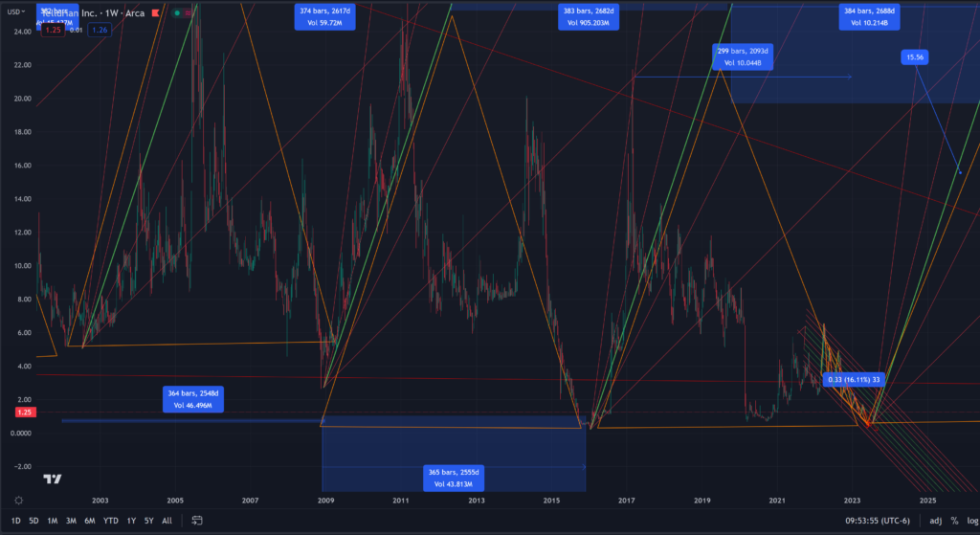Image resolution: width=980 pixels, height=535 pixels.
Task: Click the sell price 1.25 button
Action: 51,30
